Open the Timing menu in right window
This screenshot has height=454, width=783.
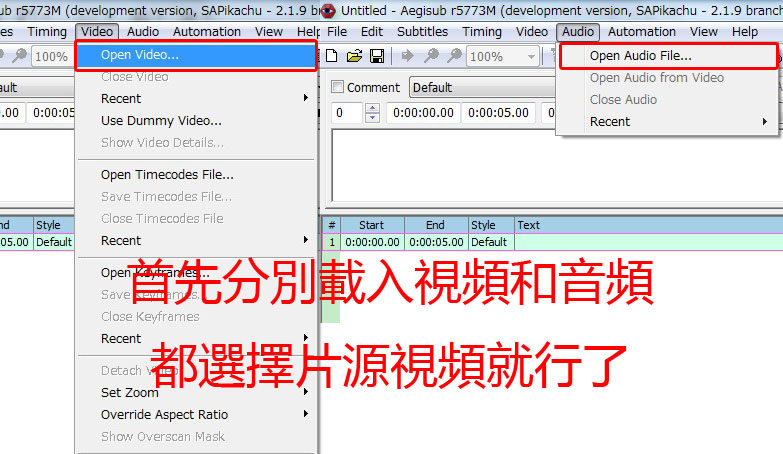tap(482, 31)
